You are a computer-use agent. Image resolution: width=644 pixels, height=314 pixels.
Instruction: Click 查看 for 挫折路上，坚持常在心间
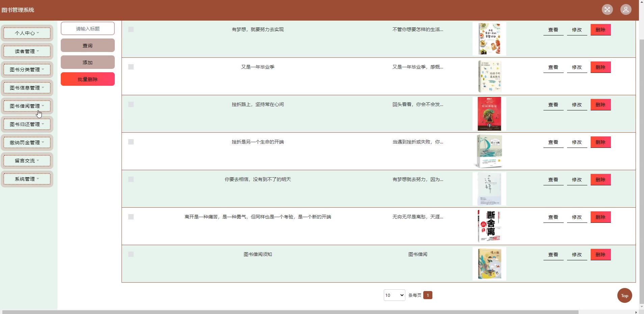point(553,105)
